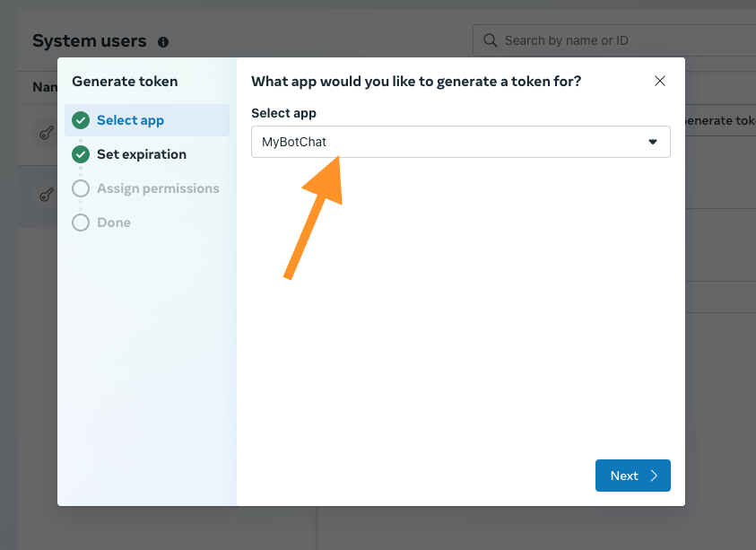Viewport: 756px width, 550px height.
Task: Click the chevron arrow inside the Next button
Action: point(654,476)
